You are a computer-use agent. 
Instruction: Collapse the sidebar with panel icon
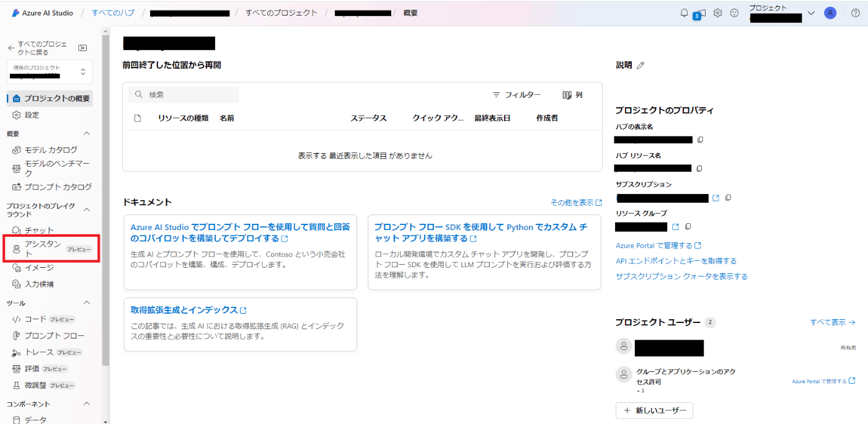tap(82, 48)
